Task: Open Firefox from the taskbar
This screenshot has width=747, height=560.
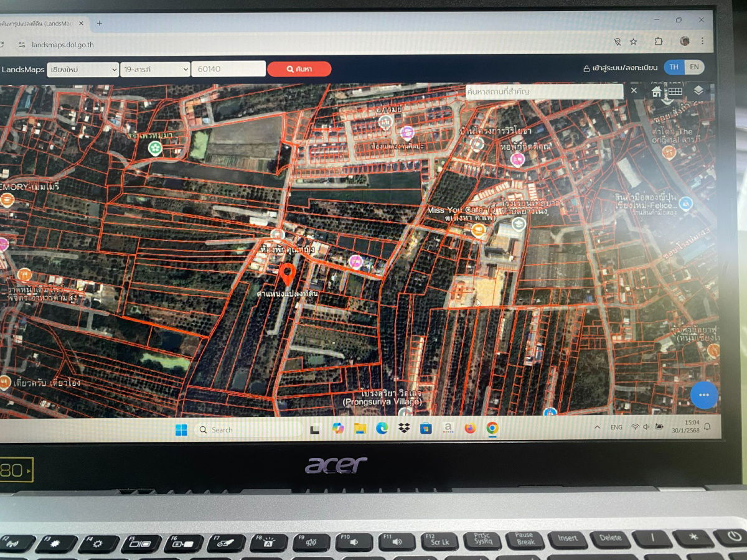Action: 470,428
